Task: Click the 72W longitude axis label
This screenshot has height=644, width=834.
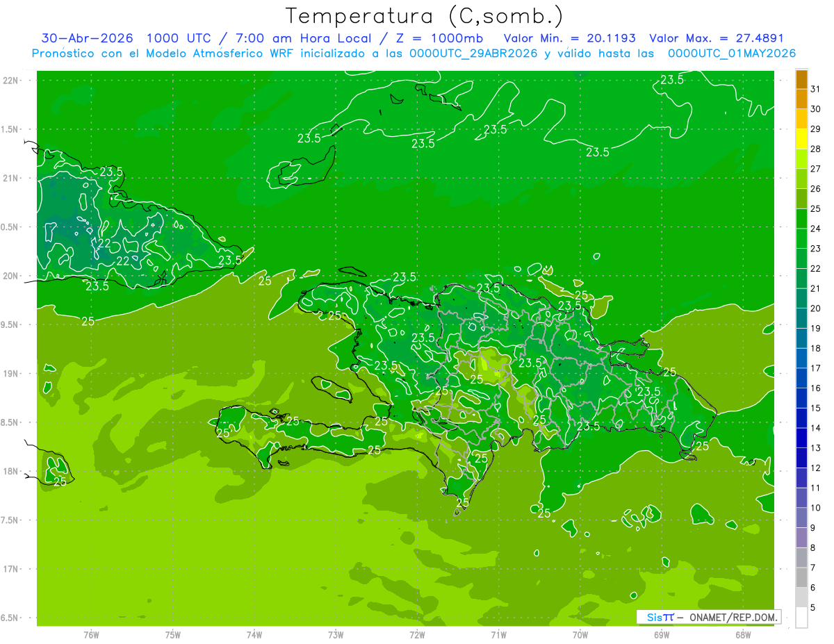Action: pos(417,634)
